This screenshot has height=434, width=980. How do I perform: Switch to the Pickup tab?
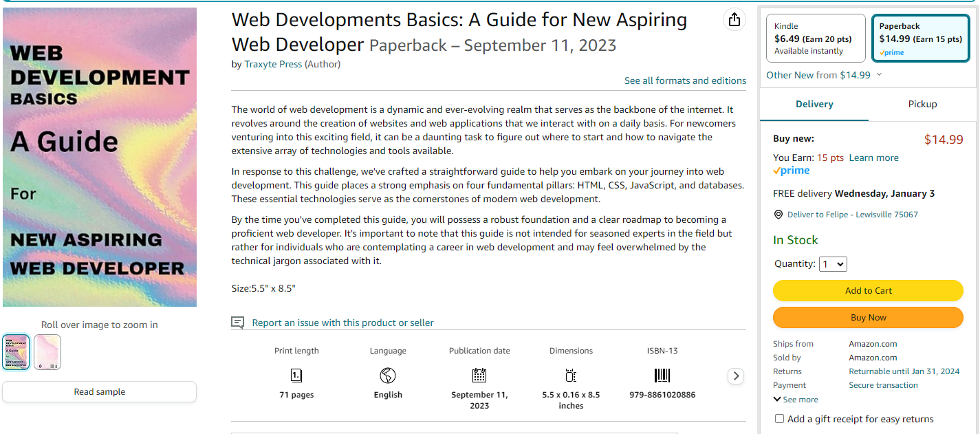coord(922,104)
